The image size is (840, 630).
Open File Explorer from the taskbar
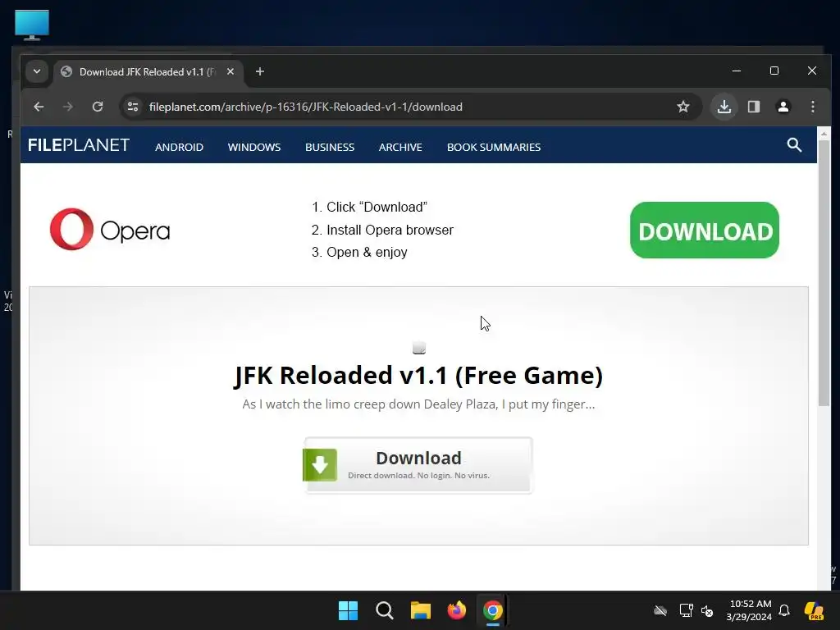(421, 610)
